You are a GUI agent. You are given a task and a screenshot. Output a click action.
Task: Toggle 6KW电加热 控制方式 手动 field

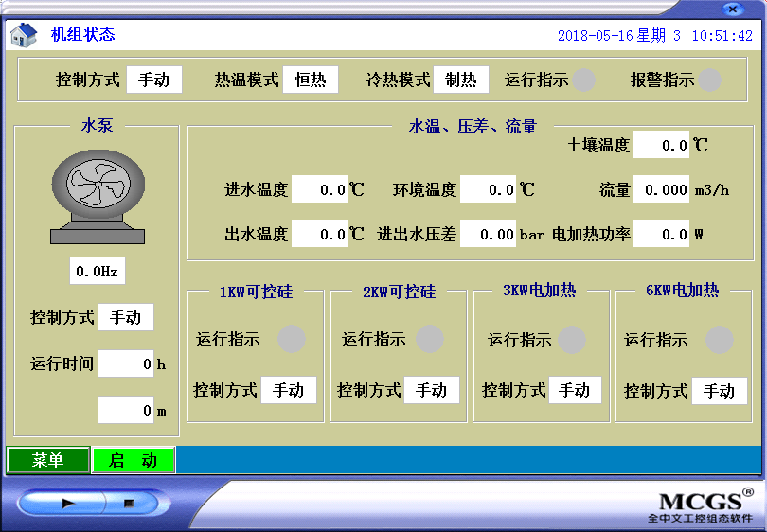pyautogui.click(x=719, y=391)
